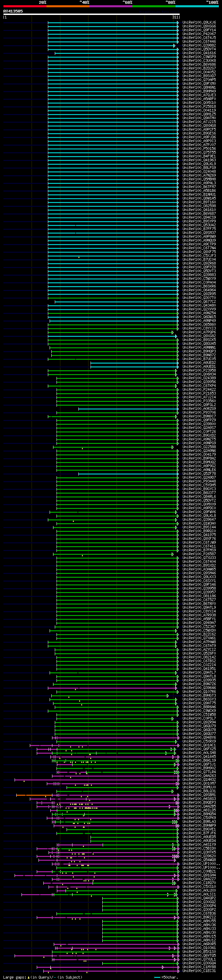Click hit label UniRef100_A8HJ12
222x980 pixels.
click(x=199, y=940)
